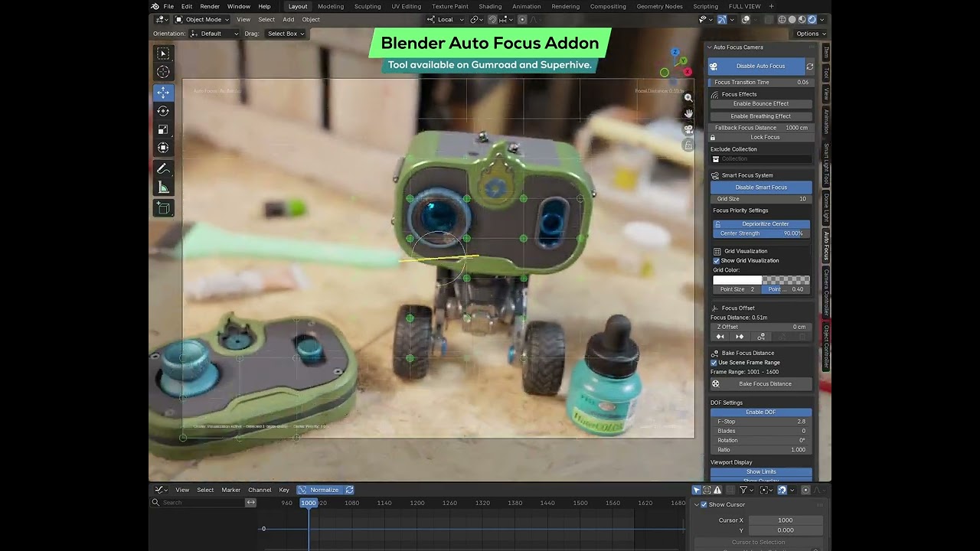Open the Marker menu in timeline

[x=231, y=490]
